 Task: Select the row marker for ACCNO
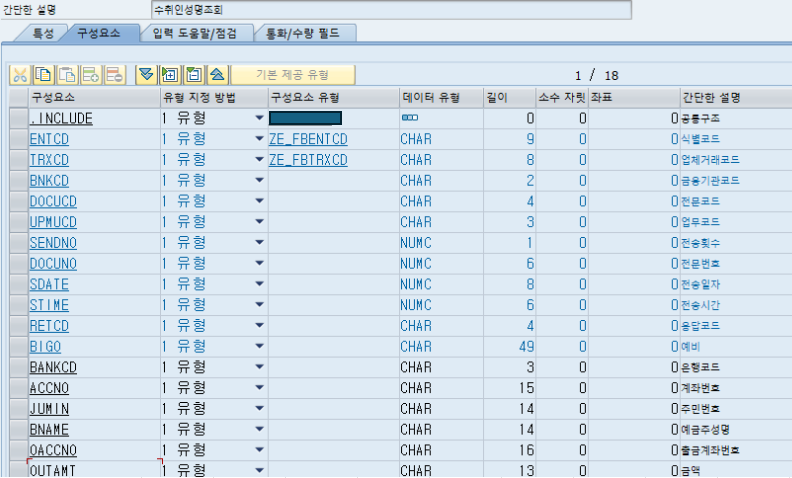19,388
